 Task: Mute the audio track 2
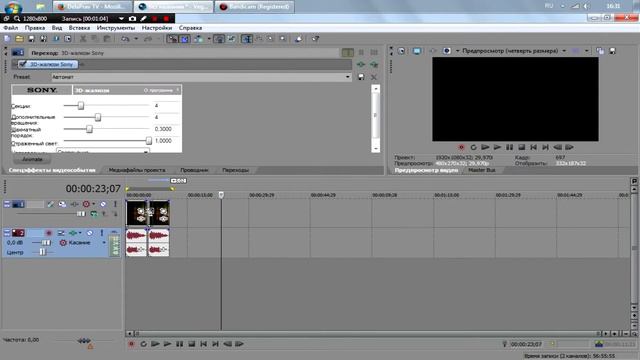click(x=90, y=233)
